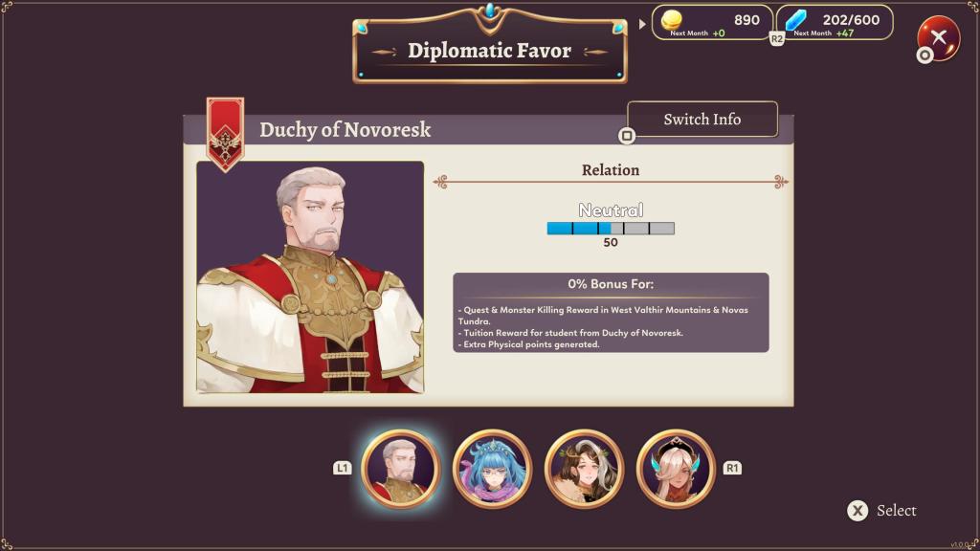Click the Duchy of Novoresk title header

coord(345,129)
